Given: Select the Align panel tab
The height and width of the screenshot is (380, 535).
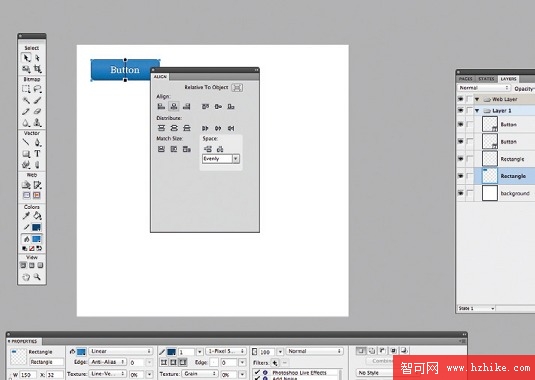Looking at the screenshot, I should coord(160,77).
